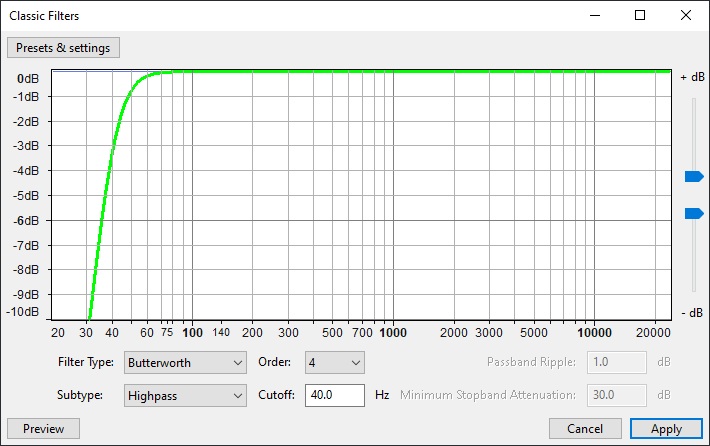Click the Preview button

click(43, 428)
